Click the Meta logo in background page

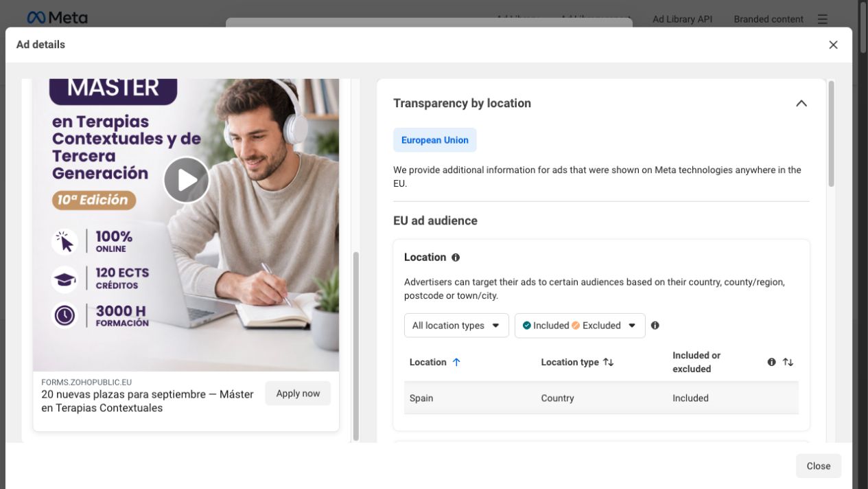57,18
